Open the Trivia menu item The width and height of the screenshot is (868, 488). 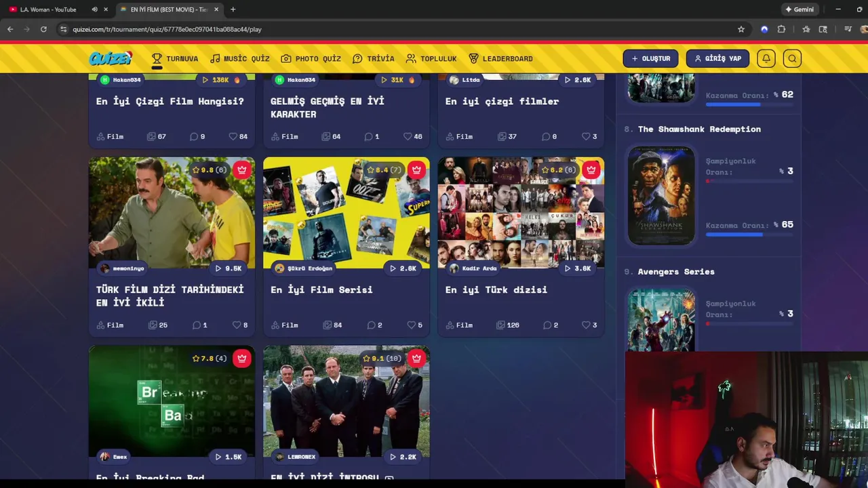374,58
